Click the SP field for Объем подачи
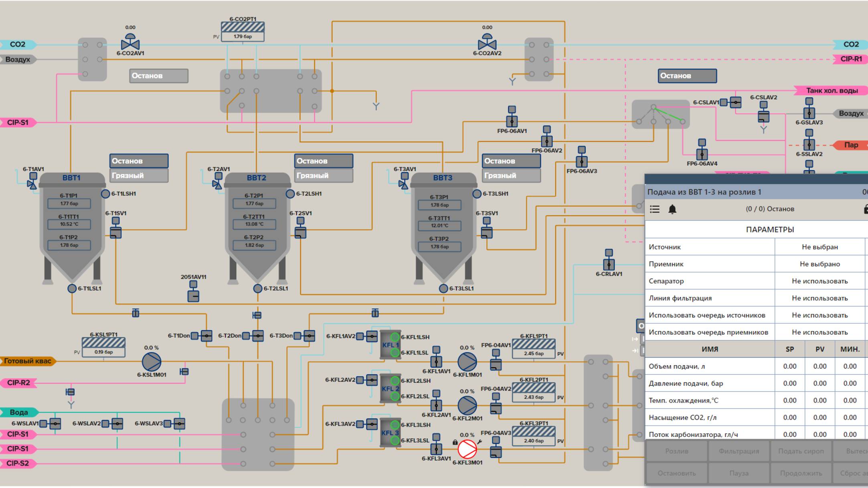This screenshot has width=868, height=488. pyautogui.click(x=789, y=366)
